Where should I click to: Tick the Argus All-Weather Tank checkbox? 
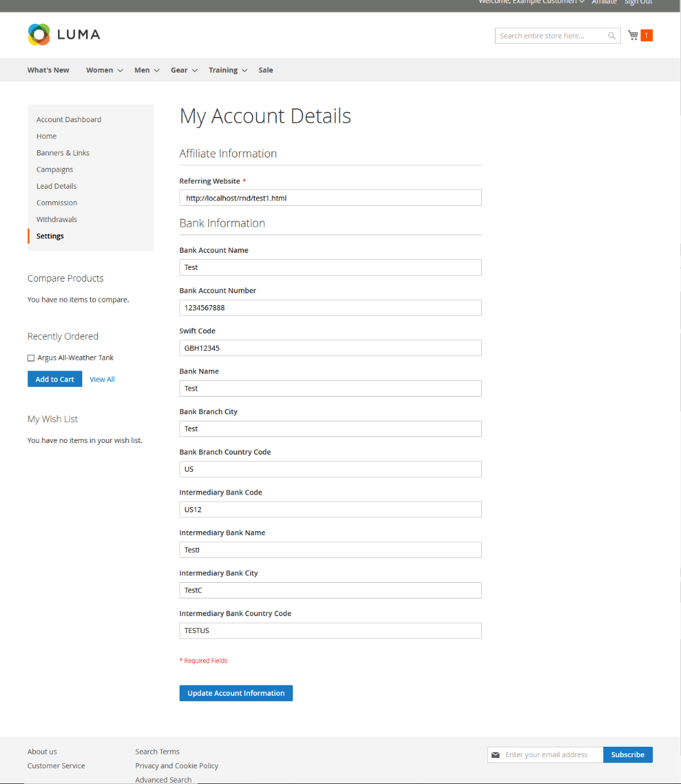pyautogui.click(x=31, y=358)
